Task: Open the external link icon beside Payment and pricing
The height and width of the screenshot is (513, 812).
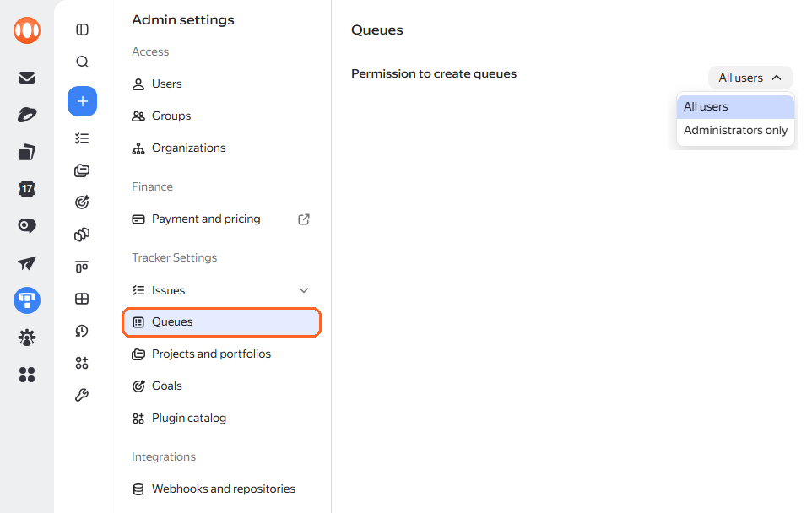Action: click(304, 219)
